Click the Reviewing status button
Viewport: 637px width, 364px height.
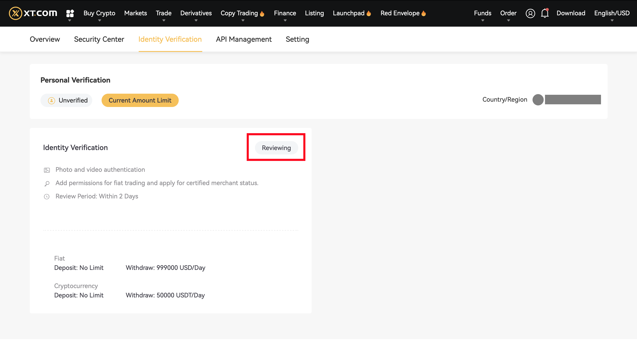(276, 148)
